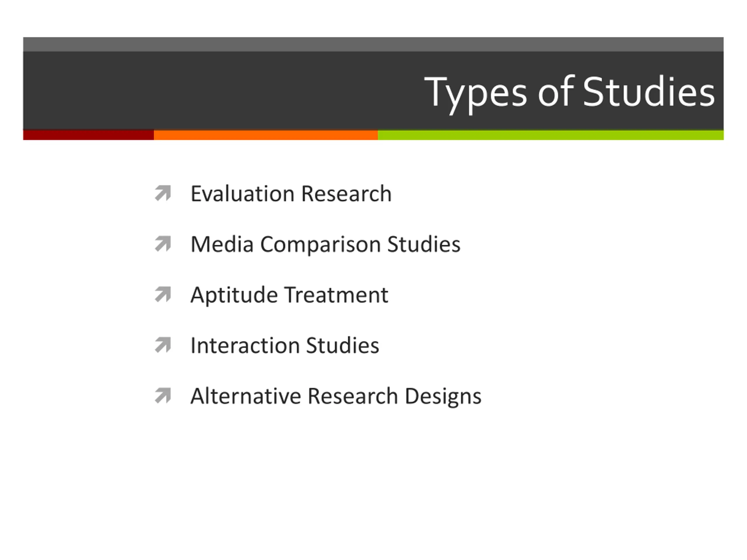This screenshot has height=560, width=747.
Task: Select the Alternative Research Designs line
Action: click(x=336, y=396)
